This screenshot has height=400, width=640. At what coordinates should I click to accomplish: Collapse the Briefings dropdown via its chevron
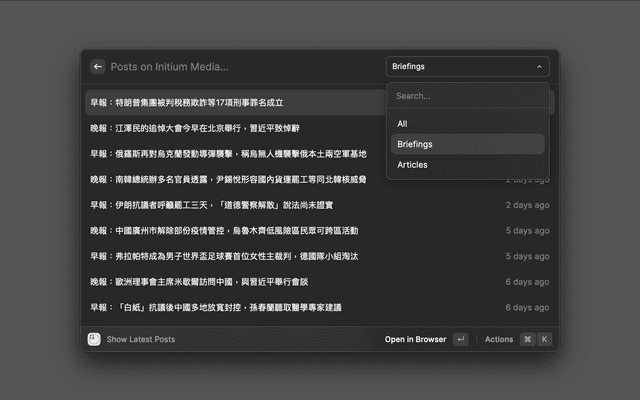(x=540, y=67)
